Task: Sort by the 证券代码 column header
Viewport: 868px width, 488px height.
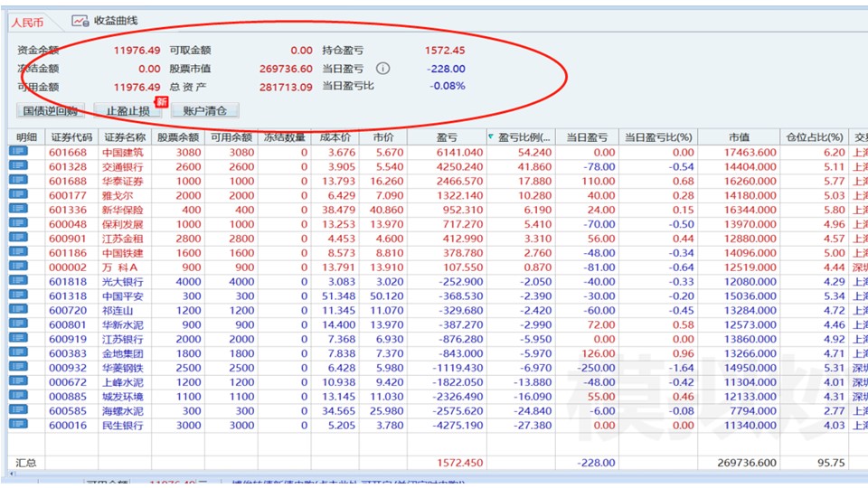Action: pyautogui.click(x=71, y=137)
